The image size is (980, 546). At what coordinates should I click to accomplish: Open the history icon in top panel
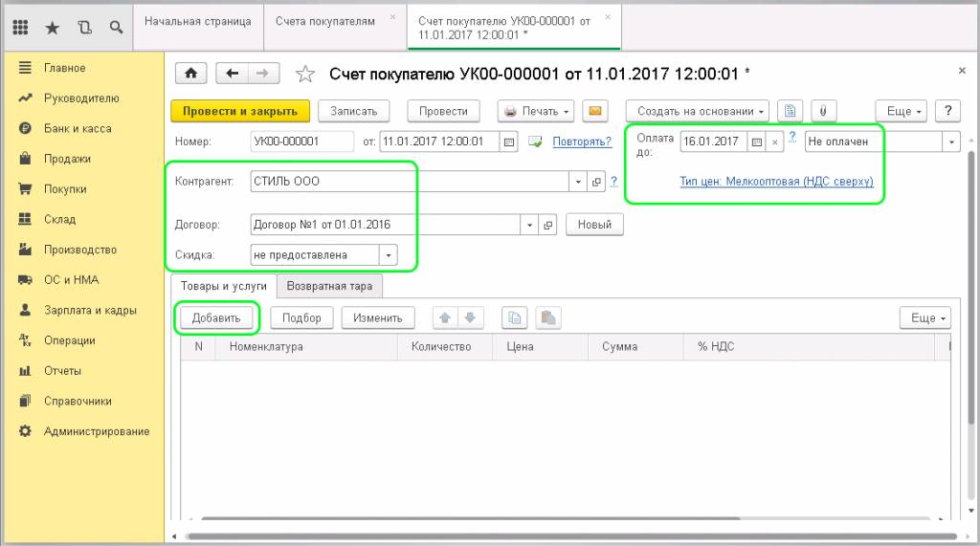(x=84, y=27)
